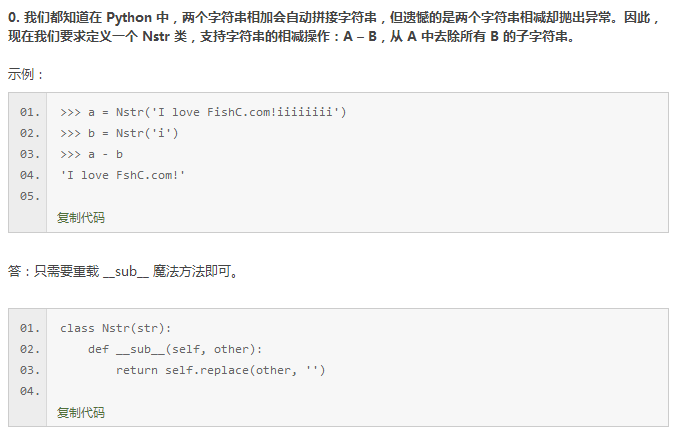The width and height of the screenshot is (673, 429).
Task: Click line number 04 in the example block
Action: (x=29, y=175)
